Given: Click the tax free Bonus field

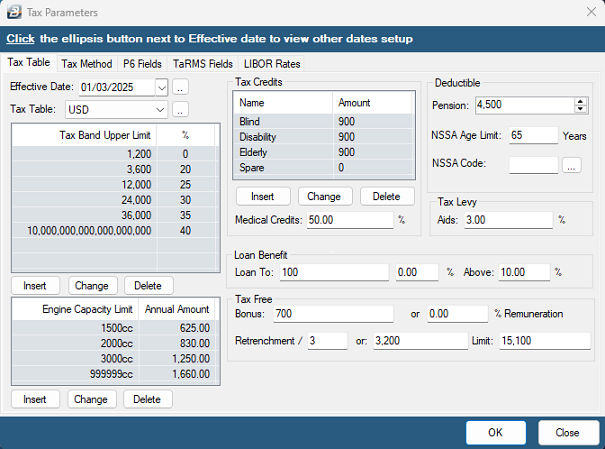Looking at the screenshot, I should tap(333, 314).
